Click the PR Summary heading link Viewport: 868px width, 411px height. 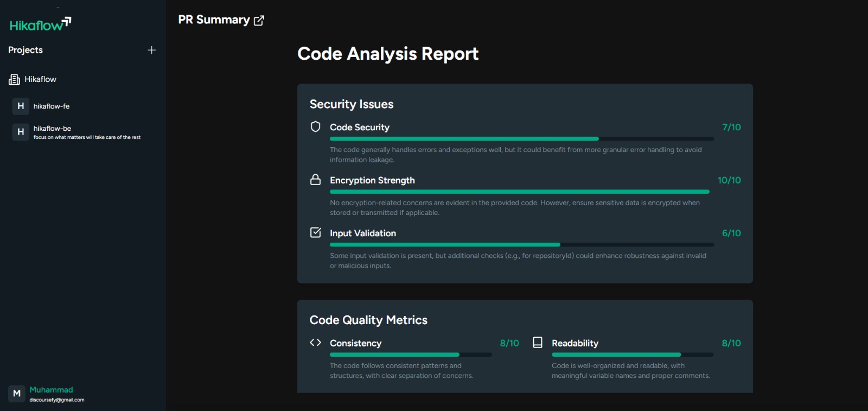(x=214, y=20)
